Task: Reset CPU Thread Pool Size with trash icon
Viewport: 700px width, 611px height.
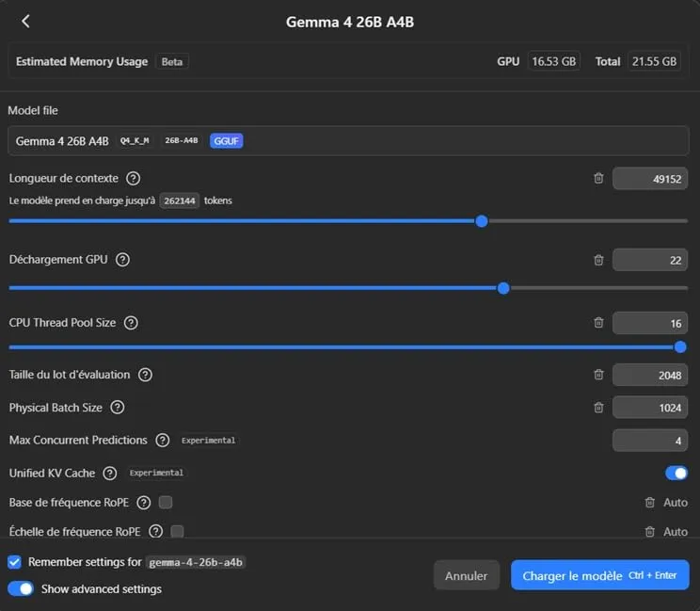Action: tap(598, 323)
